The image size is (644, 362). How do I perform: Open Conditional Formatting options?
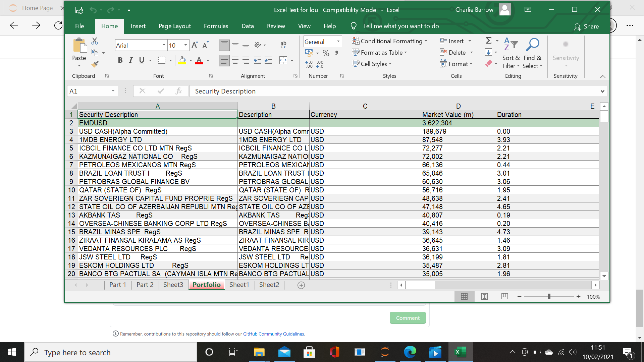click(390, 41)
